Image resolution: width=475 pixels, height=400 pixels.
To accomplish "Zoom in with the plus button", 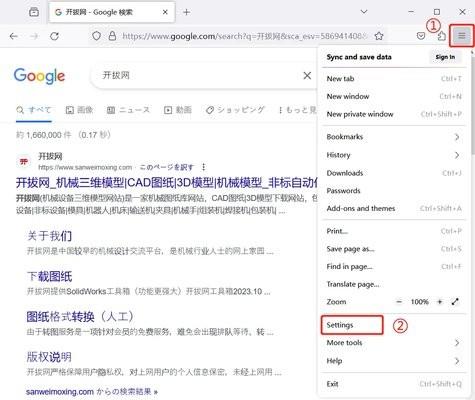I will point(440,302).
